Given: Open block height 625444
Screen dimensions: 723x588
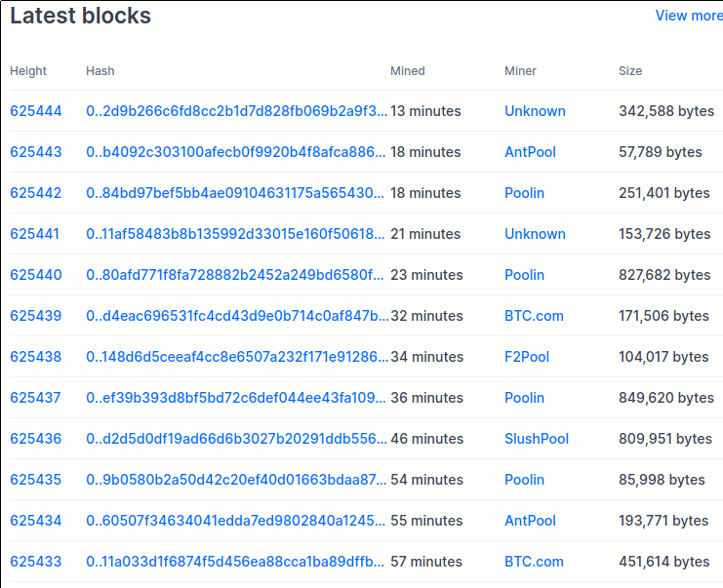Looking at the screenshot, I should [36, 111].
